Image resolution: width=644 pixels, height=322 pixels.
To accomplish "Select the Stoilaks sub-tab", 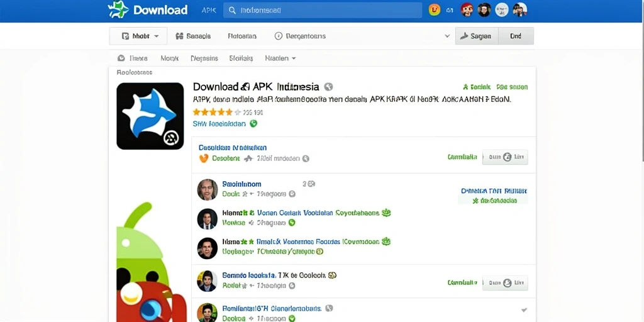I will tap(241, 58).
